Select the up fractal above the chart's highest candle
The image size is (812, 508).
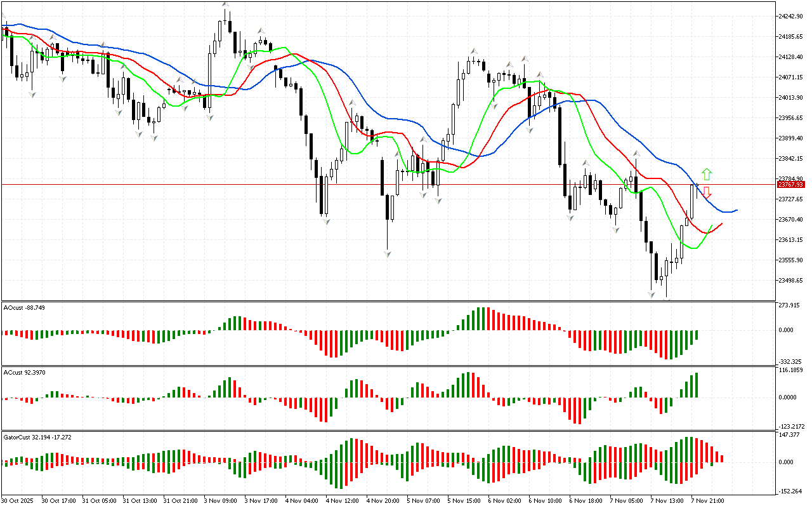225,4
